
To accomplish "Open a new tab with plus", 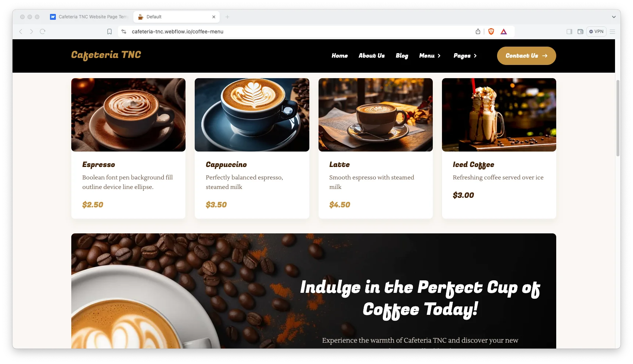I will [x=227, y=17].
